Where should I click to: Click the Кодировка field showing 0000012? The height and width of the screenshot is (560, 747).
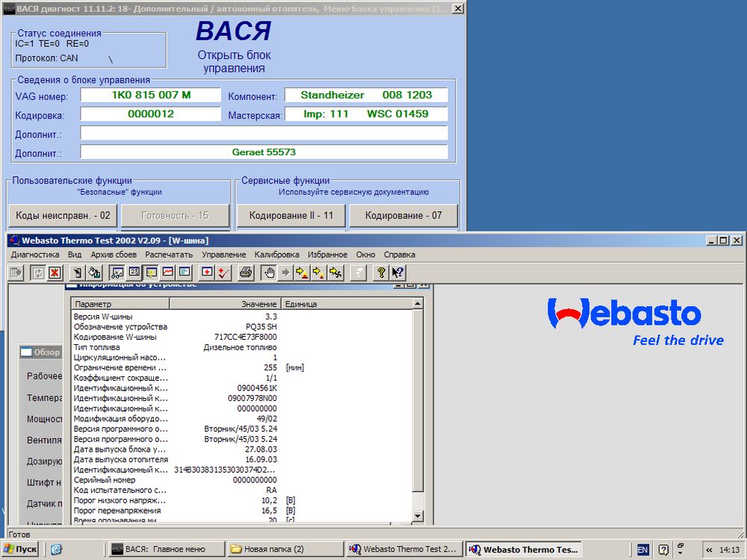click(151, 113)
